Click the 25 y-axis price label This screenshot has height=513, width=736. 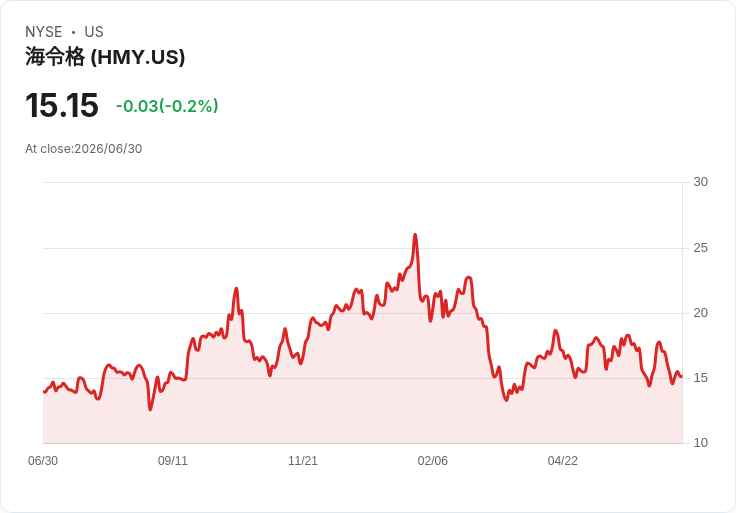[700, 247]
